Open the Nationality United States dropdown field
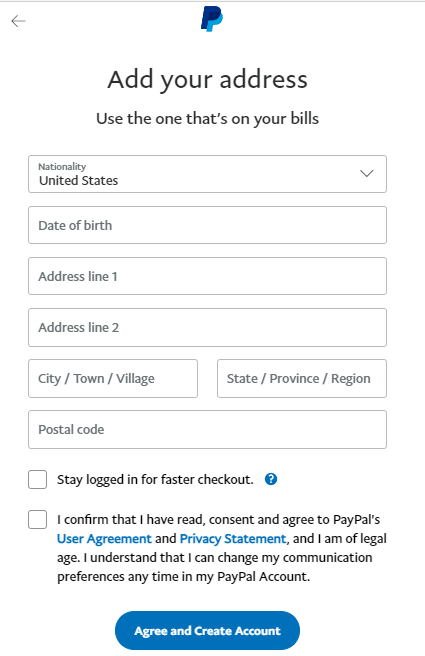425x656 pixels. [207, 174]
